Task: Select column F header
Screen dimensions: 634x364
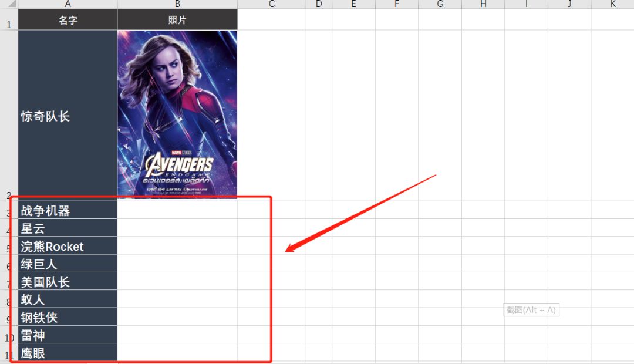Action: (397, 4)
